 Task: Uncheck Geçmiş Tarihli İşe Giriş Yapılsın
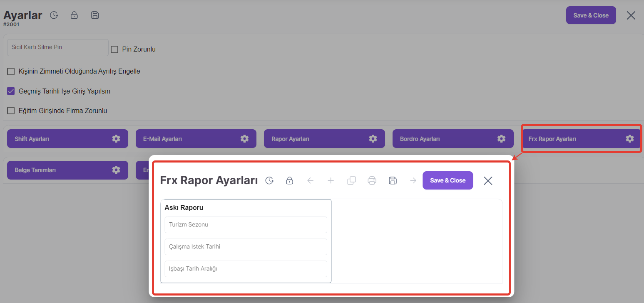[11, 91]
